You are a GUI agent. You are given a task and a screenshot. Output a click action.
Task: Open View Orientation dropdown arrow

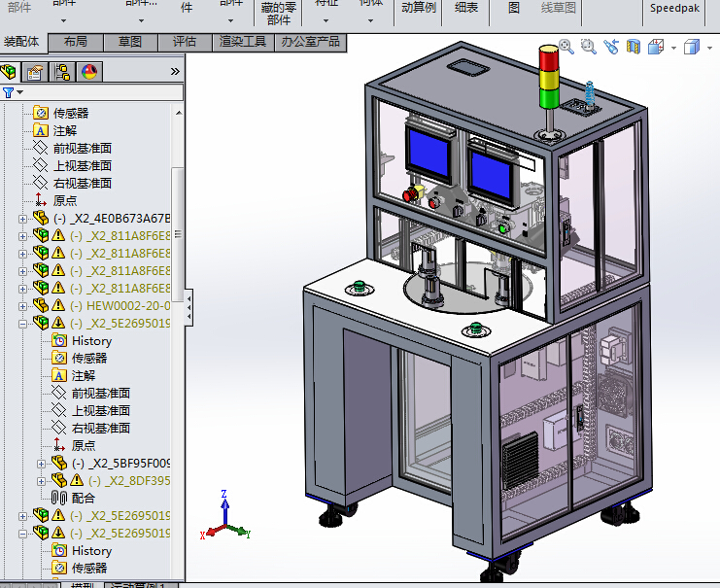click(673, 48)
